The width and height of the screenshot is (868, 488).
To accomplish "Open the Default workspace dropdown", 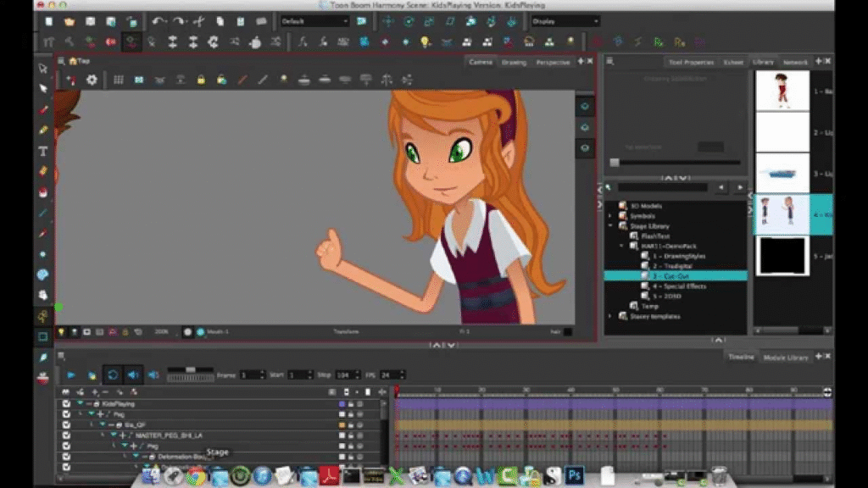I will click(x=314, y=21).
